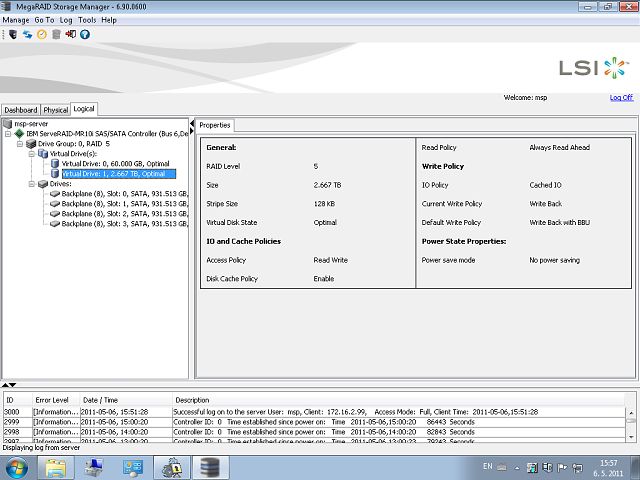Click the Log Off link

(621, 98)
